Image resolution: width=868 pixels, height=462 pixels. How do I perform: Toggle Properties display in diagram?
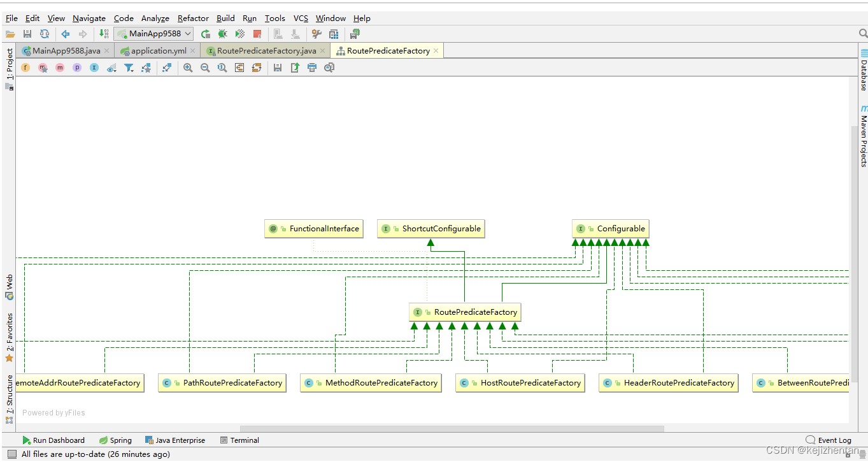(x=77, y=68)
